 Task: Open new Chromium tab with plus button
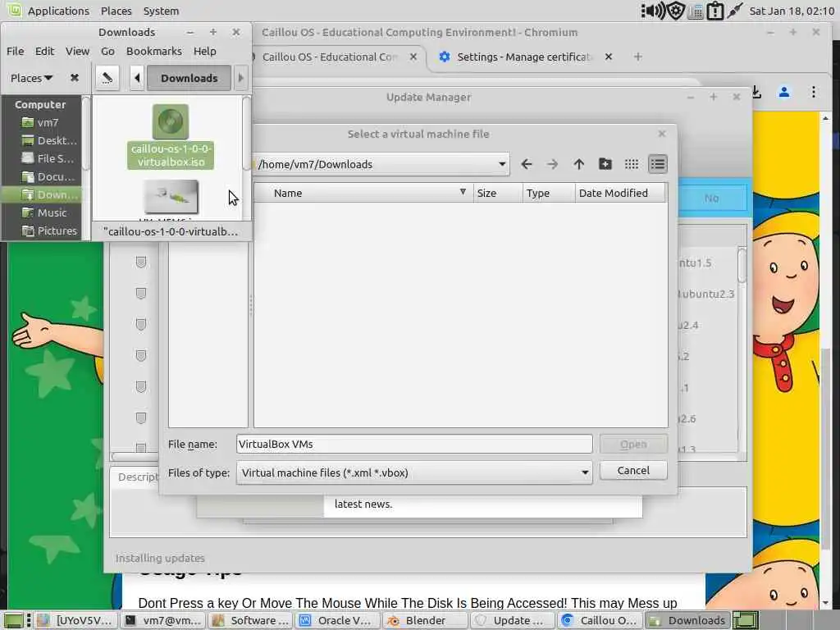637,57
